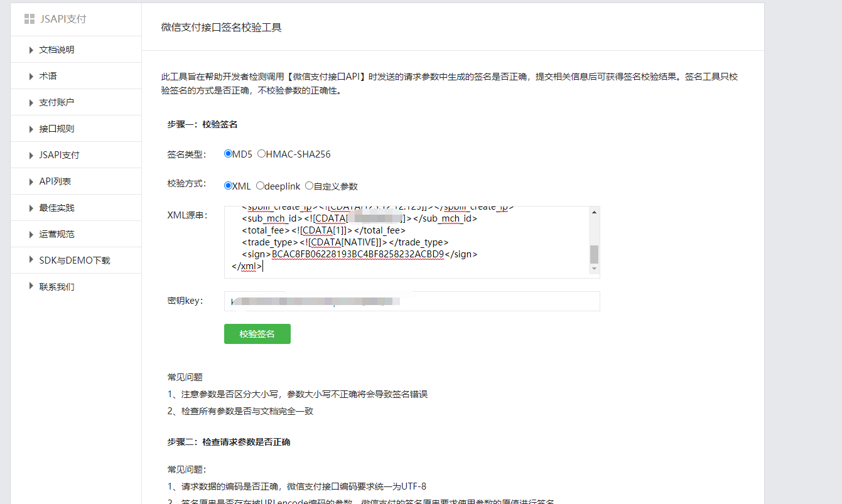Click the sub_mch_id line in XML
Viewport: 842px width, 504px height.
tap(360, 218)
